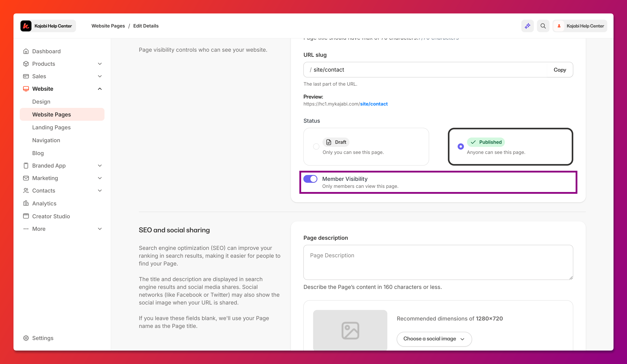Click the Dashboard home icon
The height and width of the screenshot is (364, 627).
[26, 51]
